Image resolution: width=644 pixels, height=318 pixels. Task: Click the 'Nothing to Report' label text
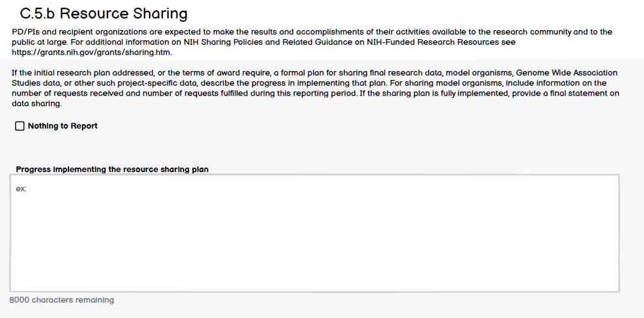[63, 126]
